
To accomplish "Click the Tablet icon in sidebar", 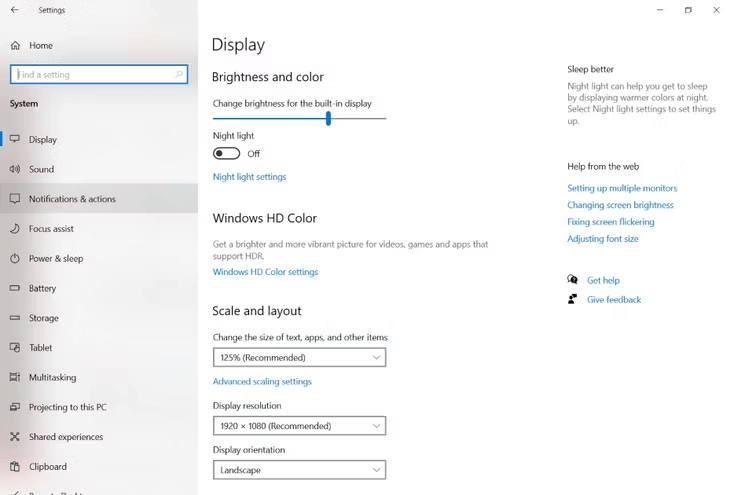I will pyautogui.click(x=15, y=348).
